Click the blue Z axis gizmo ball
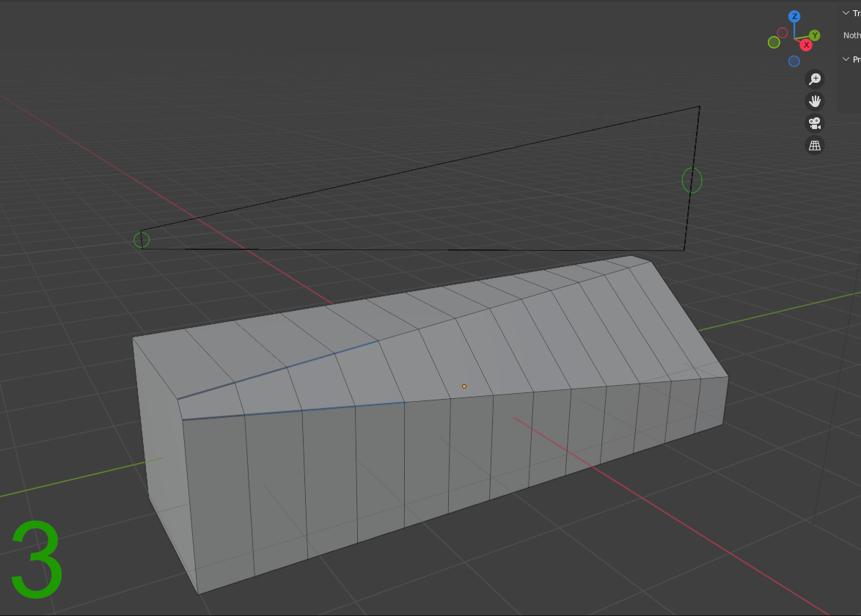 click(794, 16)
